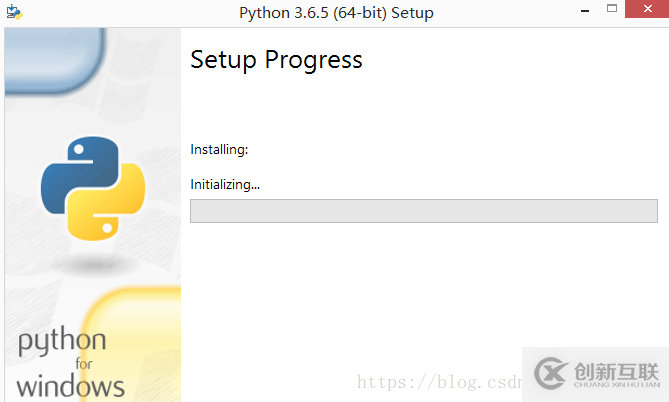Click the 创新互联 Chinese watermark text
Viewport: 669px width, 402px height.
[617, 368]
